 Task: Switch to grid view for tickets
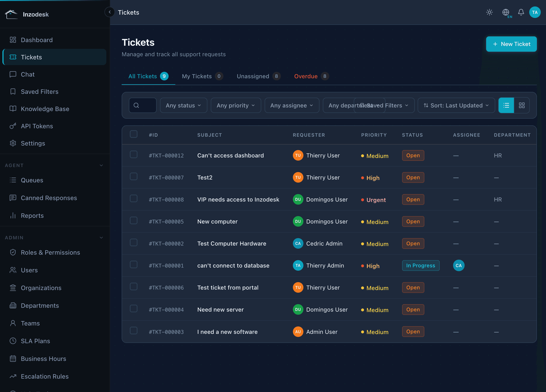pyautogui.click(x=522, y=105)
